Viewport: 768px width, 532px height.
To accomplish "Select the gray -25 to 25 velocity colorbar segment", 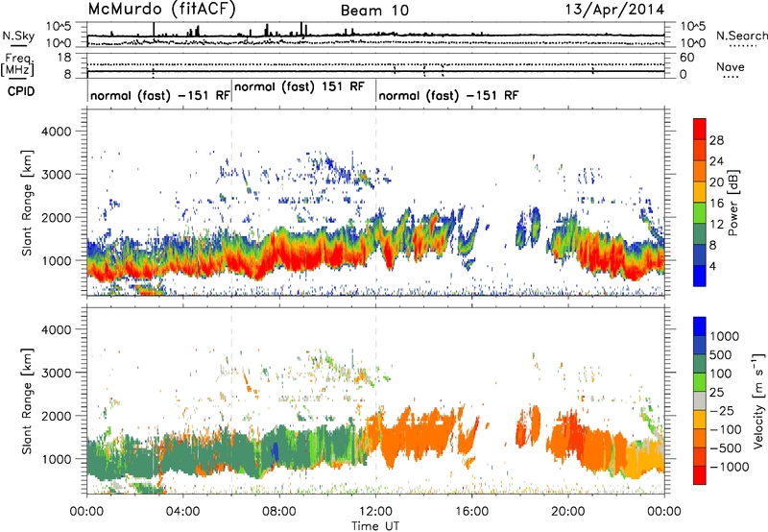I will pyautogui.click(x=700, y=401).
